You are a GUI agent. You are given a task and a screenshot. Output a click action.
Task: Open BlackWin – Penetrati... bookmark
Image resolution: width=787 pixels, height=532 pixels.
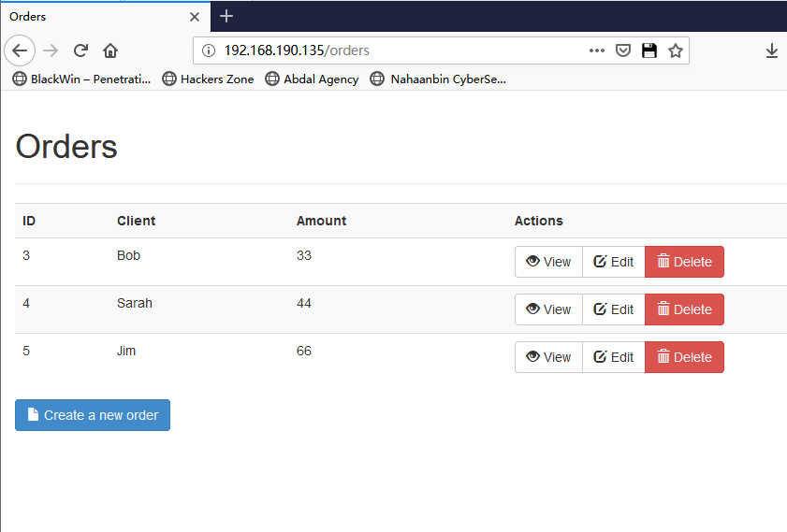[x=81, y=79]
